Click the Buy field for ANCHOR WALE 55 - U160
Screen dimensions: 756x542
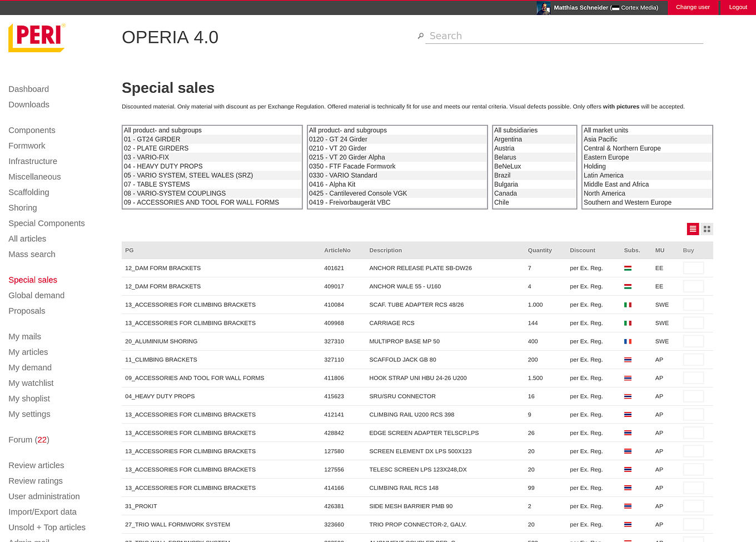(x=693, y=286)
